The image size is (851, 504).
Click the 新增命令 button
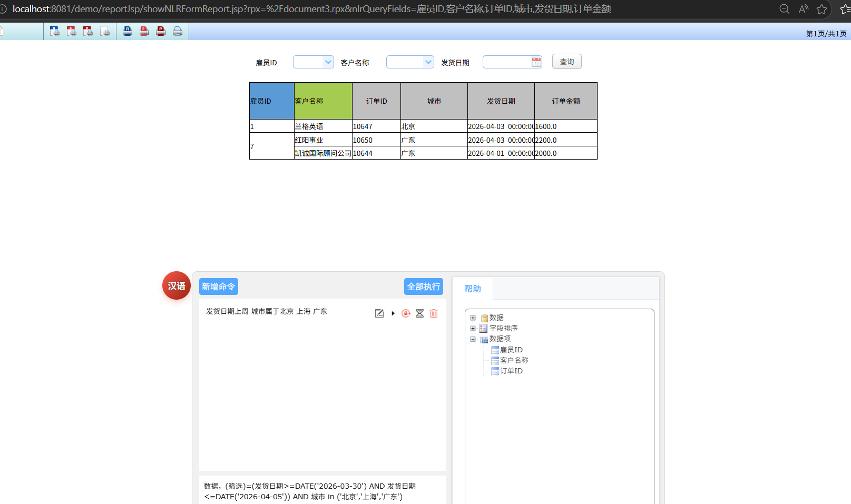coord(219,286)
